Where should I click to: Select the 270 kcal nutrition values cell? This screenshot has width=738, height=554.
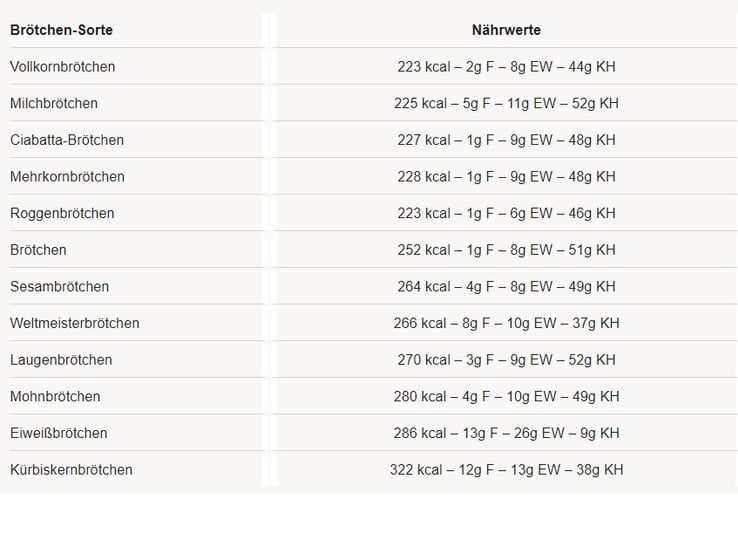coord(506,360)
